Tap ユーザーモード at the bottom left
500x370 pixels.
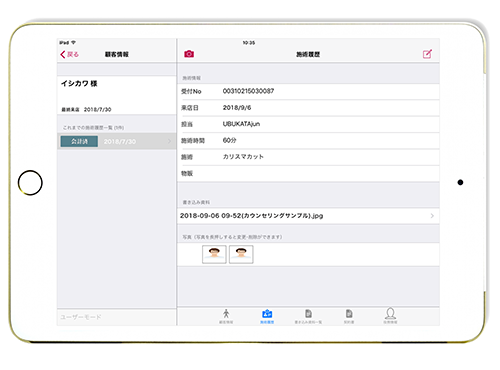click(x=81, y=317)
